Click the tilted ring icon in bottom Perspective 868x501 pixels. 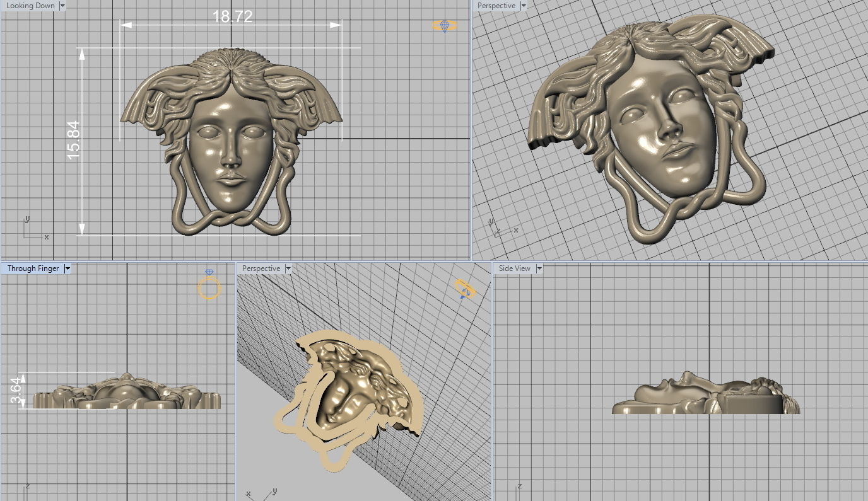pos(466,289)
